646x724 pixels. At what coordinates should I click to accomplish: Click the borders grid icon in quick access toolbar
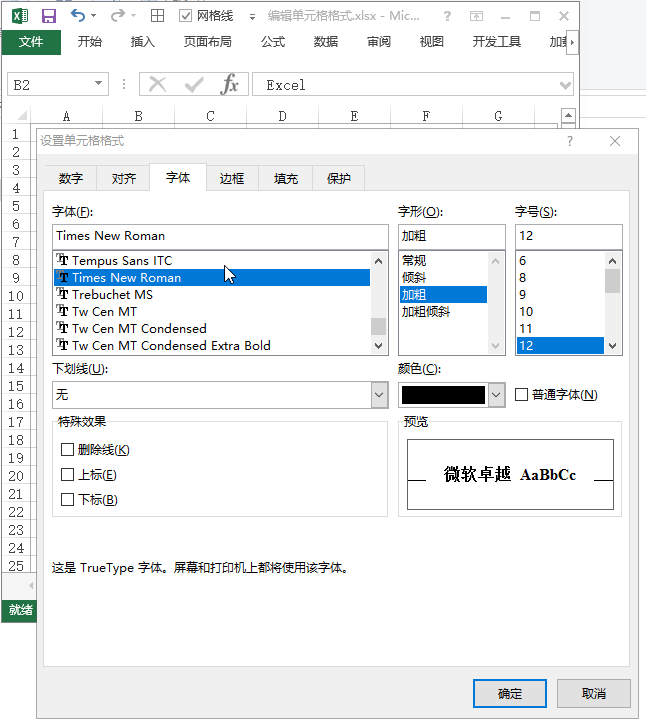click(x=157, y=16)
